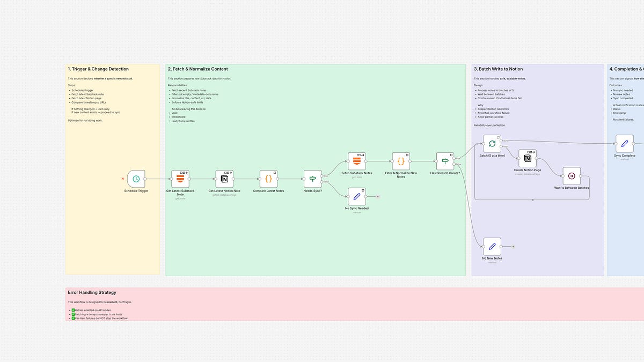This screenshot has width=644, height=362.
Task: Click 'Process notes in batches of 5' bullet
Action: (496, 91)
